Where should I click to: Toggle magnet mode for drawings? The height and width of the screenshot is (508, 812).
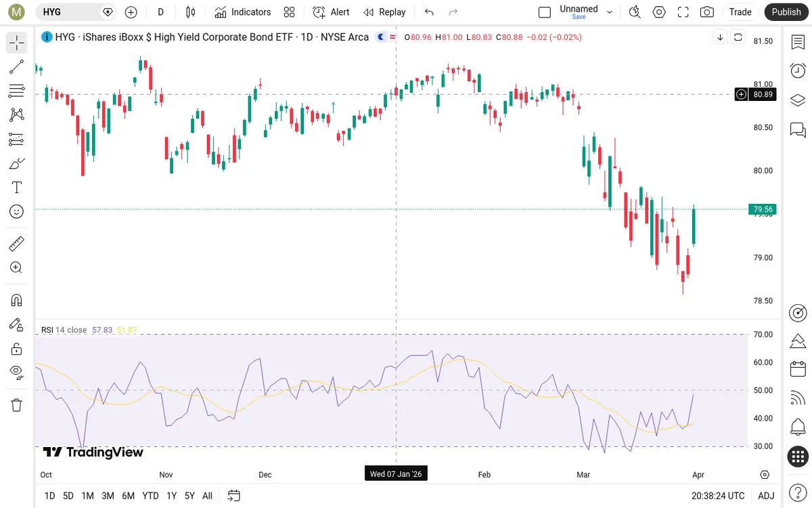point(17,300)
